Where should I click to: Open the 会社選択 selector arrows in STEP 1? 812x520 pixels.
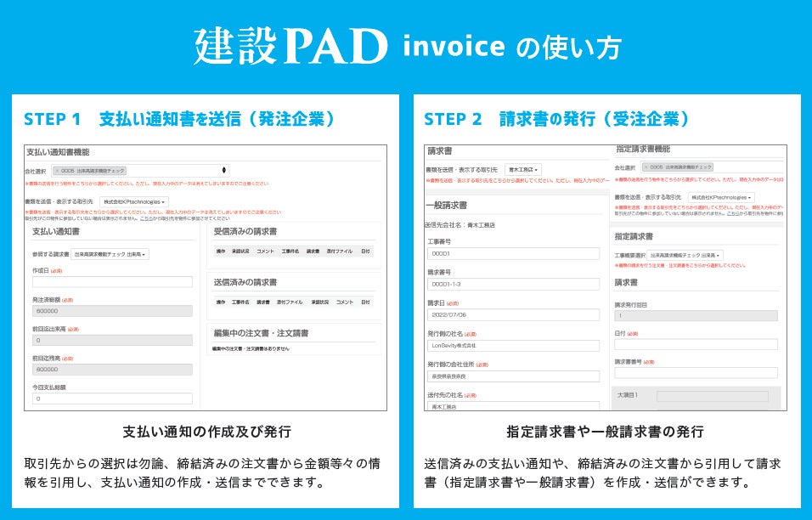pos(223,171)
